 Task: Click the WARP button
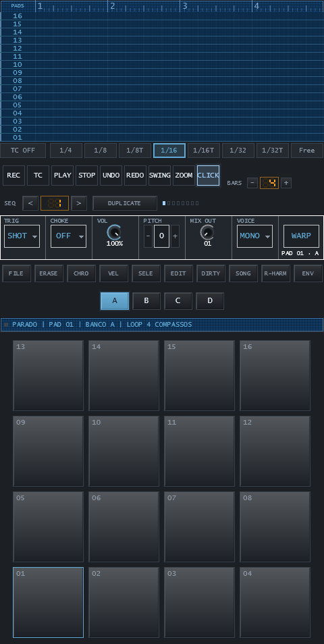(302, 236)
